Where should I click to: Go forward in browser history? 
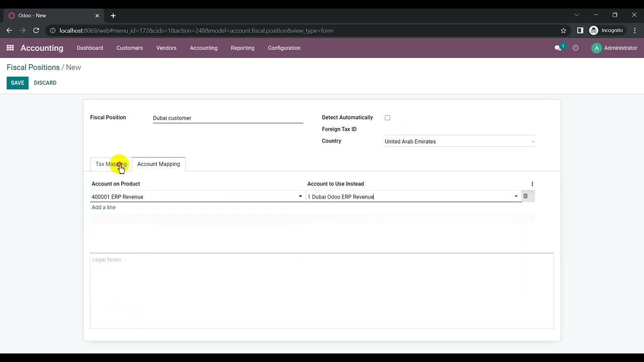[x=23, y=30]
